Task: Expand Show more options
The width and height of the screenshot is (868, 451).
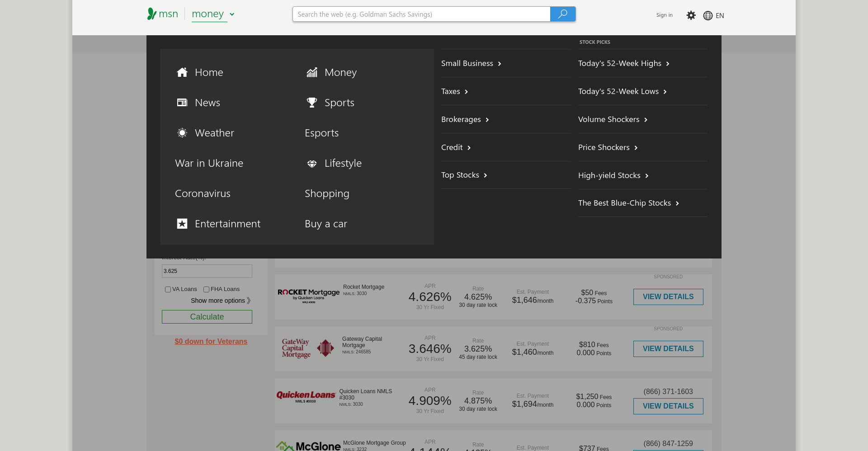Action: 221,301
